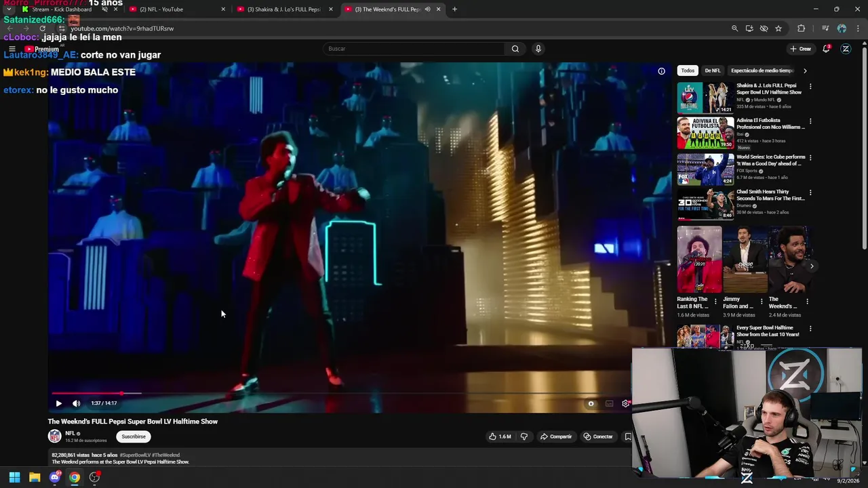
Task: Click the Compartir share button
Action: coord(556,436)
